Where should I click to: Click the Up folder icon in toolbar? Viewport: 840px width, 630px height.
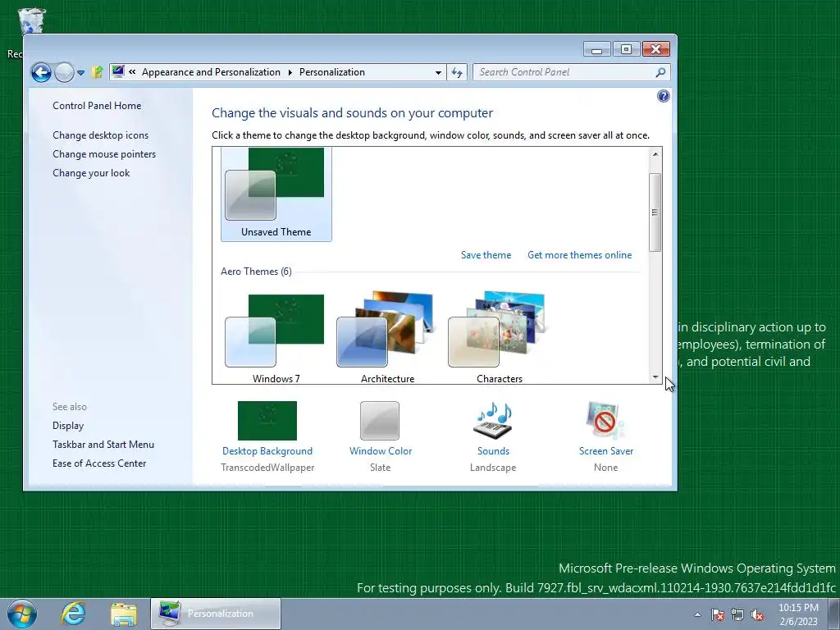tap(97, 72)
